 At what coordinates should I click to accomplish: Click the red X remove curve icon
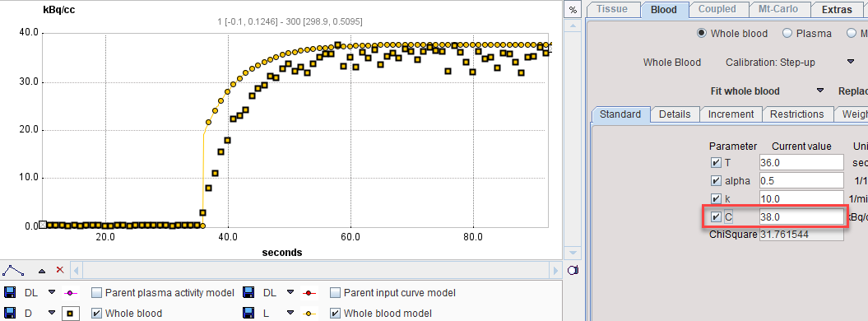point(60,270)
